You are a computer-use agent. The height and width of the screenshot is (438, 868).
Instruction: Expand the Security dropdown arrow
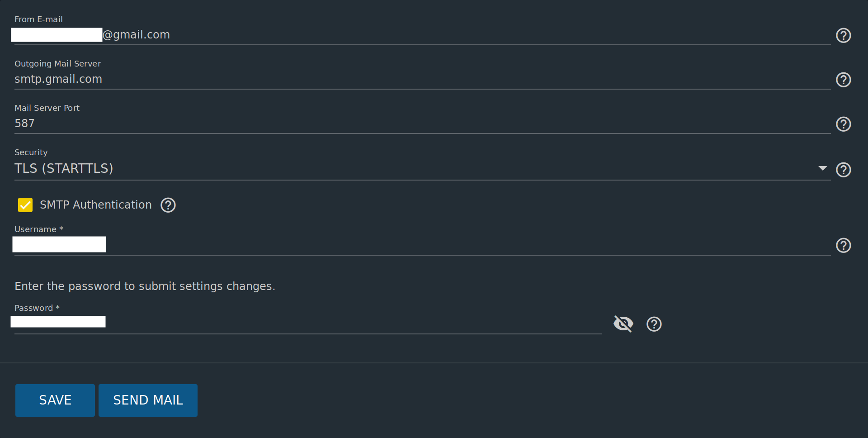click(822, 168)
